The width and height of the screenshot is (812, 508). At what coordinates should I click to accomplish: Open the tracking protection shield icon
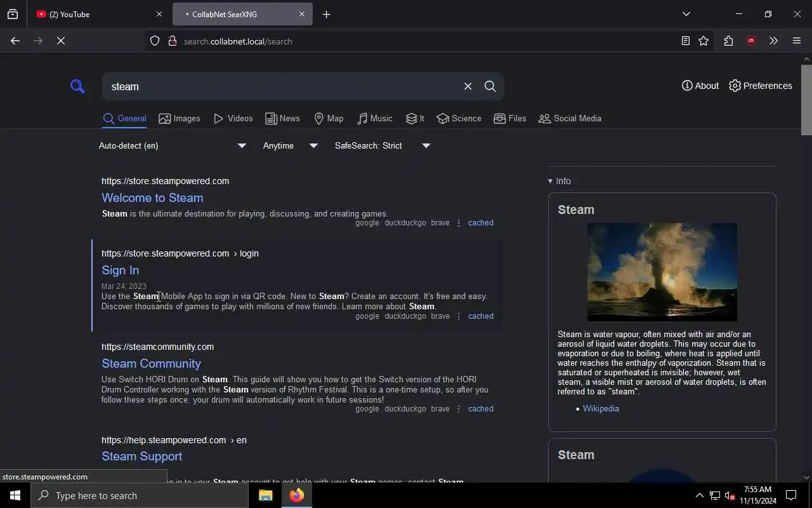tap(155, 41)
